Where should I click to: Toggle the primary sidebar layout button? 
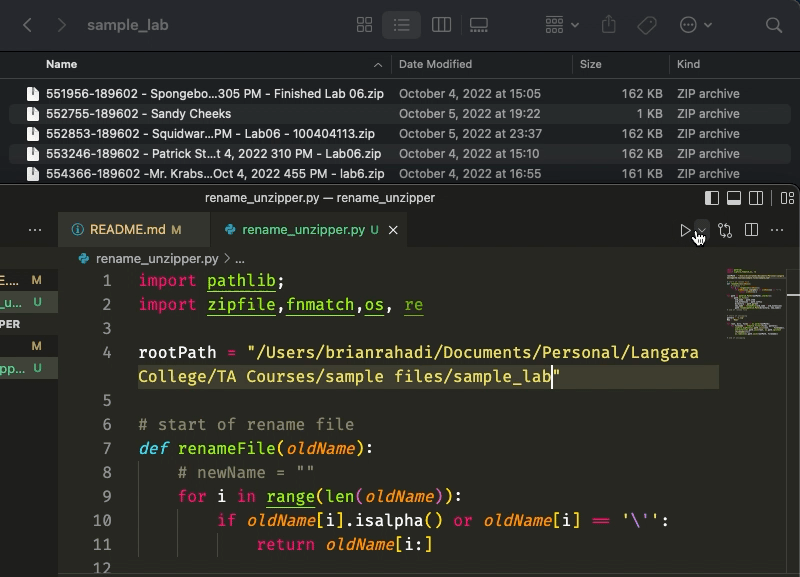(x=712, y=198)
